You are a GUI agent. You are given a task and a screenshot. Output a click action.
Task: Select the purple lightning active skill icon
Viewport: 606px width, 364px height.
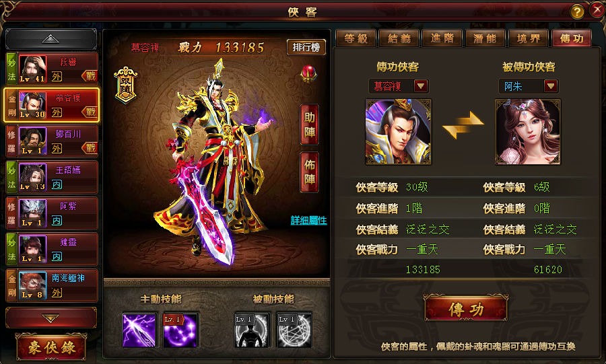coord(139,330)
